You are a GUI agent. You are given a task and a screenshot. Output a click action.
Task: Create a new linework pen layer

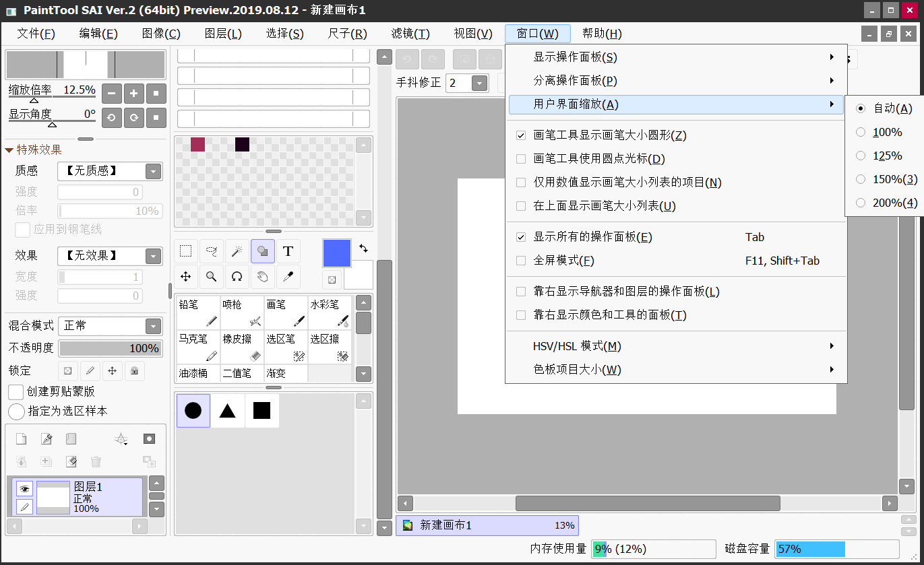[47, 439]
